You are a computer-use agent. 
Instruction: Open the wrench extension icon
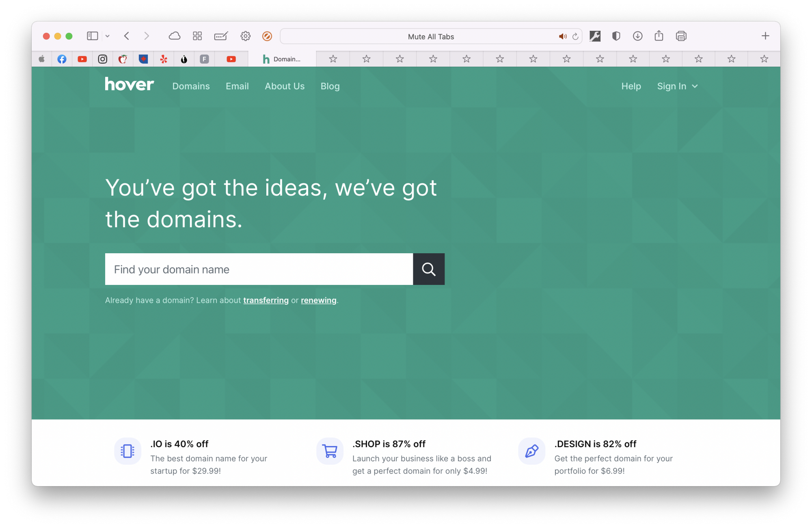coord(595,36)
